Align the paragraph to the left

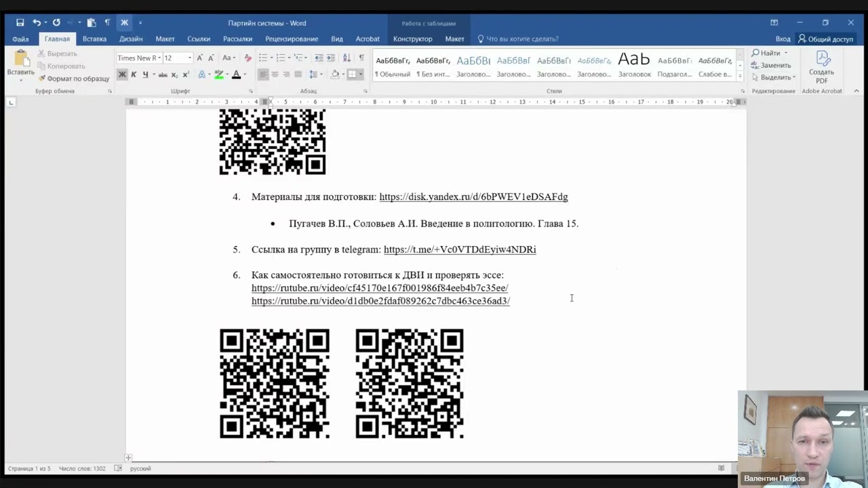263,75
